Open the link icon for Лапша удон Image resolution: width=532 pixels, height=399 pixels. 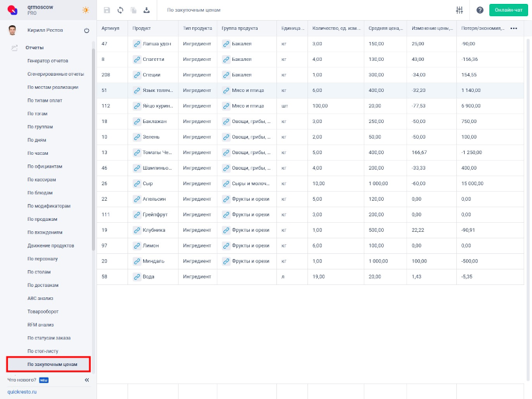137,44
